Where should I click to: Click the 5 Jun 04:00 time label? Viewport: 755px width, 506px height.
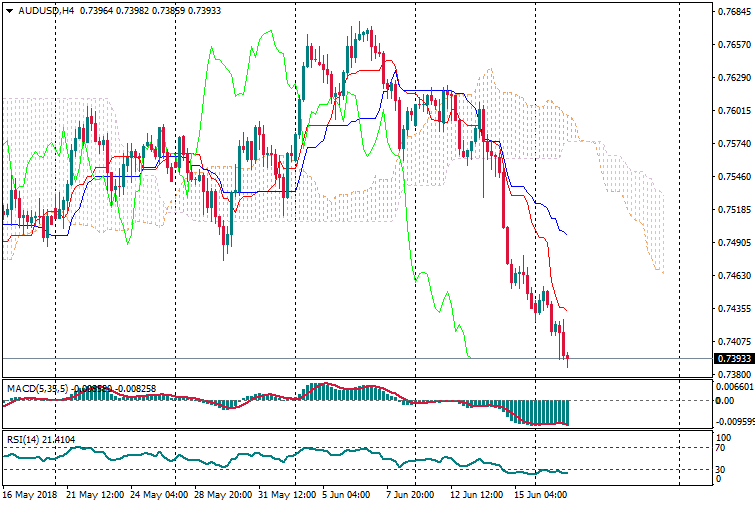click(348, 495)
